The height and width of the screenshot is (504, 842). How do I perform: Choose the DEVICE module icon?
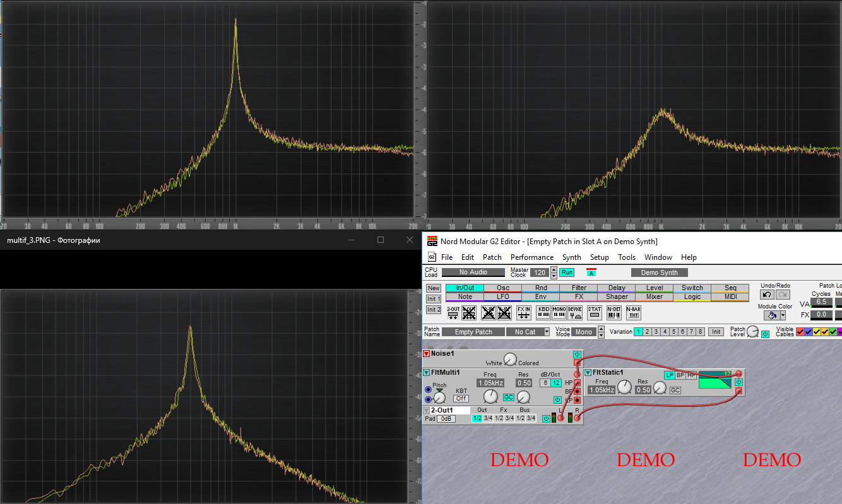pyautogui.click(x=574, y=312)
